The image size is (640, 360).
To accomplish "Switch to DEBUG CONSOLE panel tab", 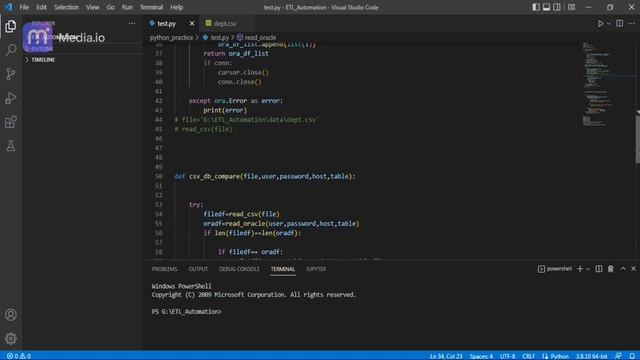I will [x=239, y=269].
